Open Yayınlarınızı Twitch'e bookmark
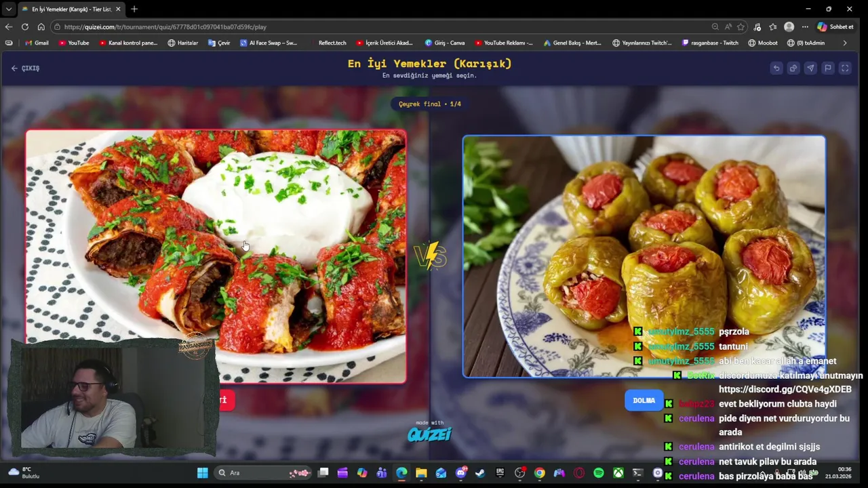The height and width of the screenshot is (488, 868). [x=642, y=43]
